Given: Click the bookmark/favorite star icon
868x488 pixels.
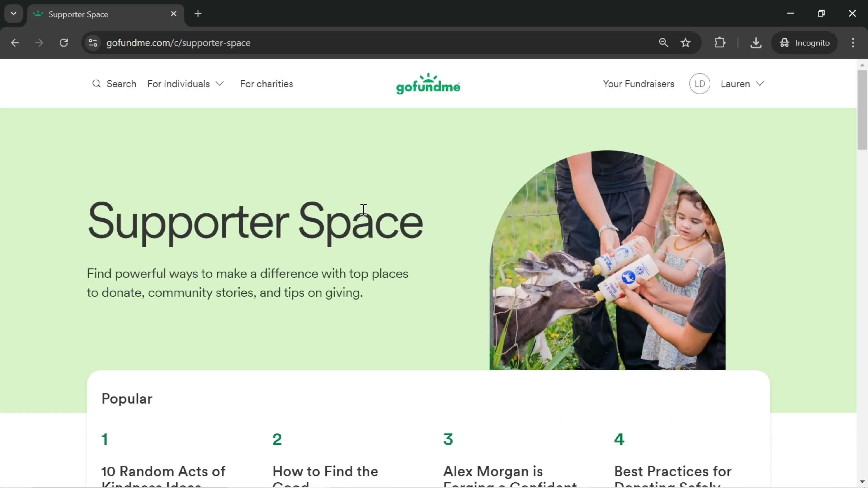Looking at the screenshot, I should tap(686, 42).
